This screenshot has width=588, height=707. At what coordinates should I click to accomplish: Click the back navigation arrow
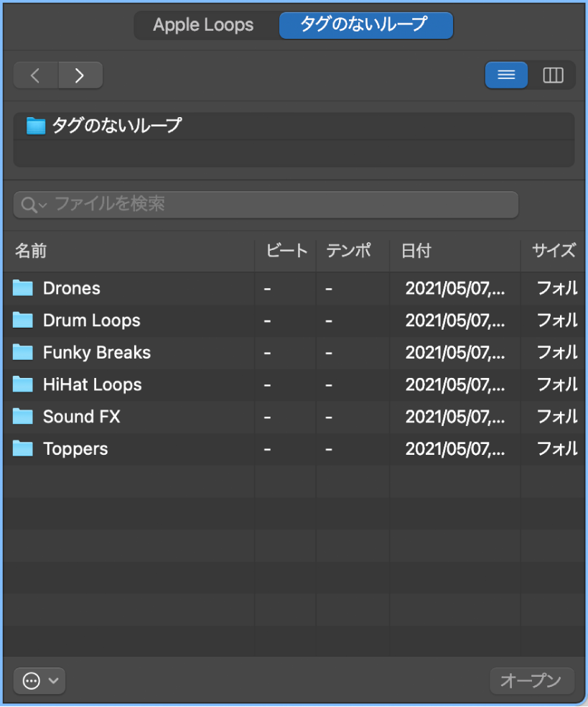35,75
